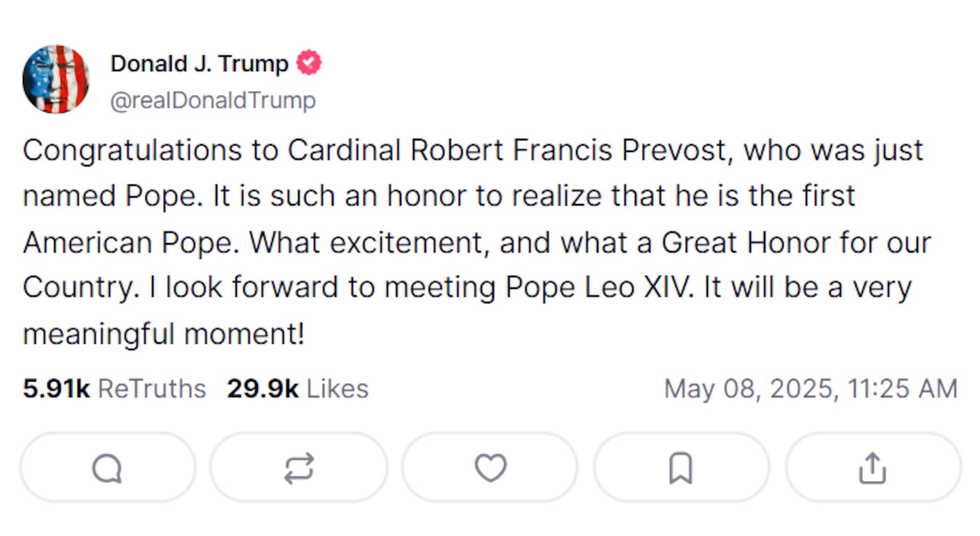Click the @realDonaldTrump handle
The height and width of the screenshot is (536, 980).
[x=213, y=100]
